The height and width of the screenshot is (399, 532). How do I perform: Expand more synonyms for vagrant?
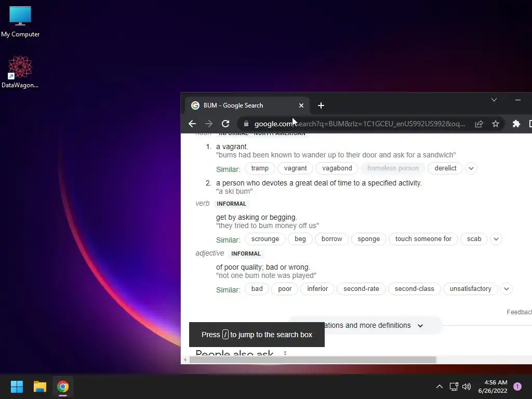pos(471,168)
